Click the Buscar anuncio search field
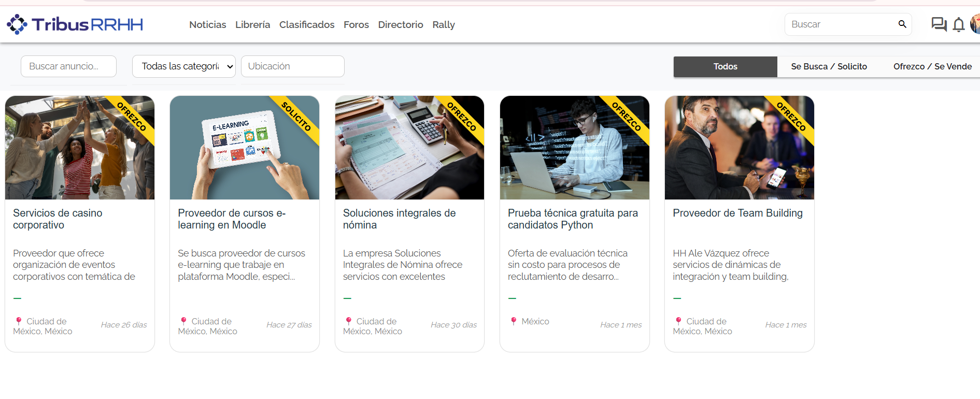The image size is (980, 399). click(68, 66)
